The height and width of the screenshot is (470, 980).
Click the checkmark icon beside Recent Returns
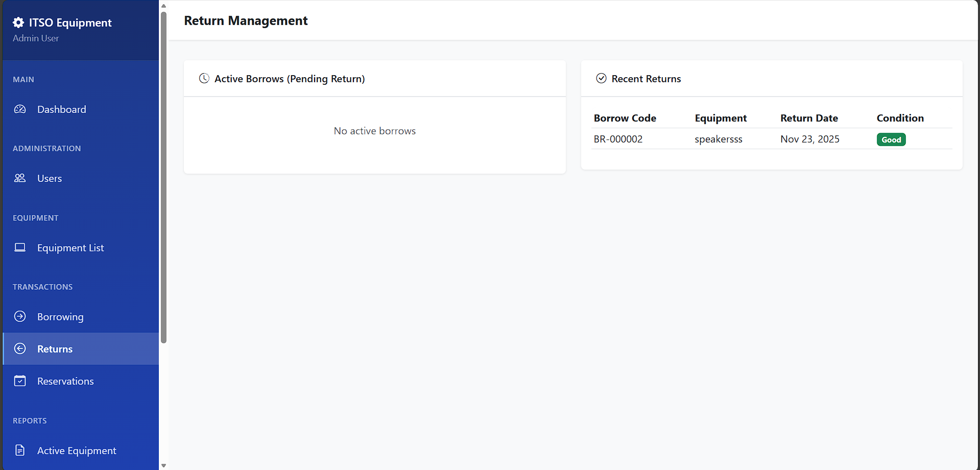[x=602, y=79]
